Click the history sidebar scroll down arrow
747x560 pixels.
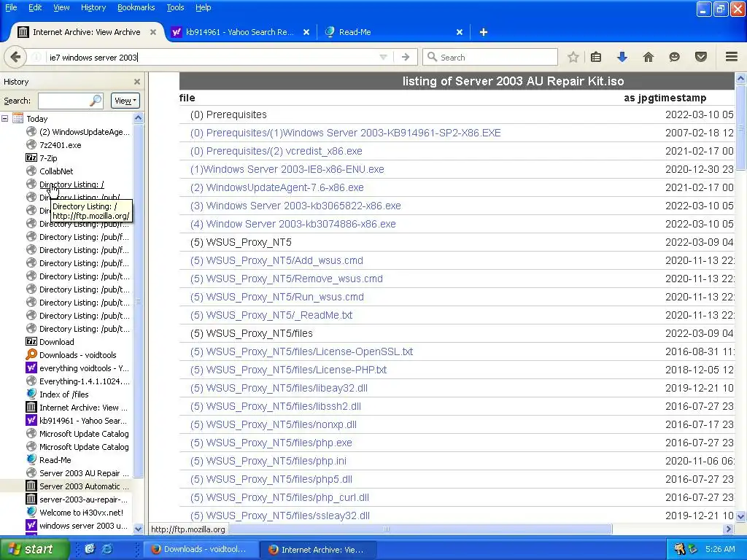pos(138,528)
